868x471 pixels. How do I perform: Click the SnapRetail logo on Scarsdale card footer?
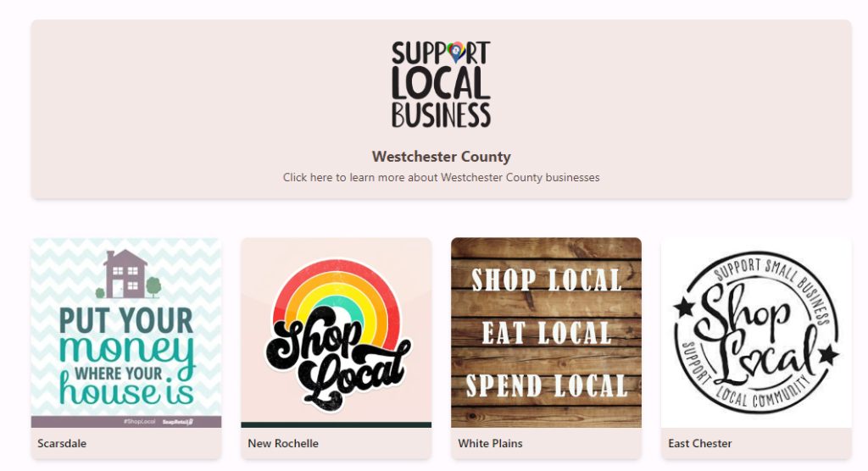pos(178,422)
